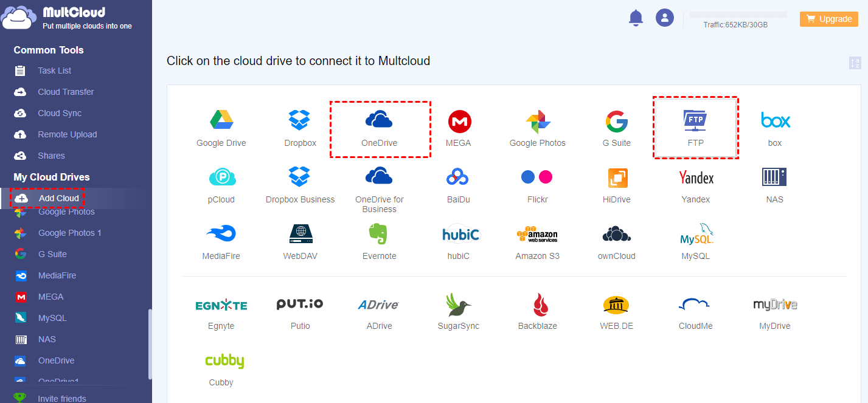
Task: Connect Google Drive cloud icon
Action: [x=221, y=120]
